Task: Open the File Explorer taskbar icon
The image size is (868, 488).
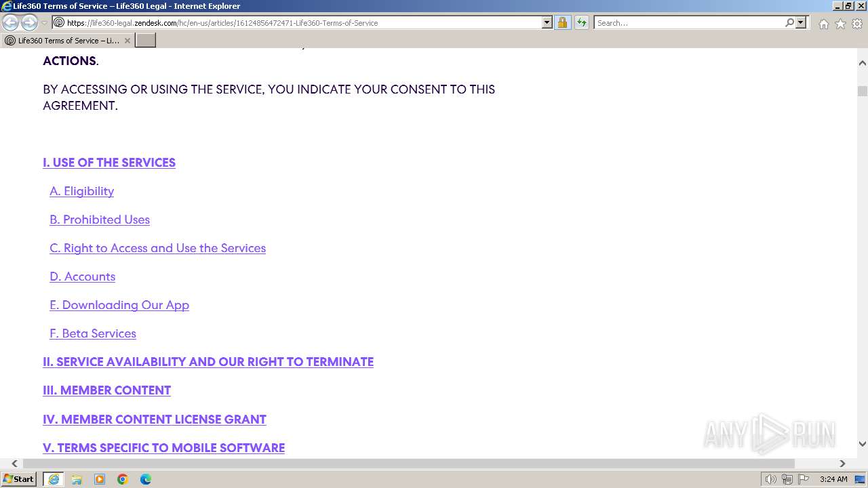Action: [77, 479]
